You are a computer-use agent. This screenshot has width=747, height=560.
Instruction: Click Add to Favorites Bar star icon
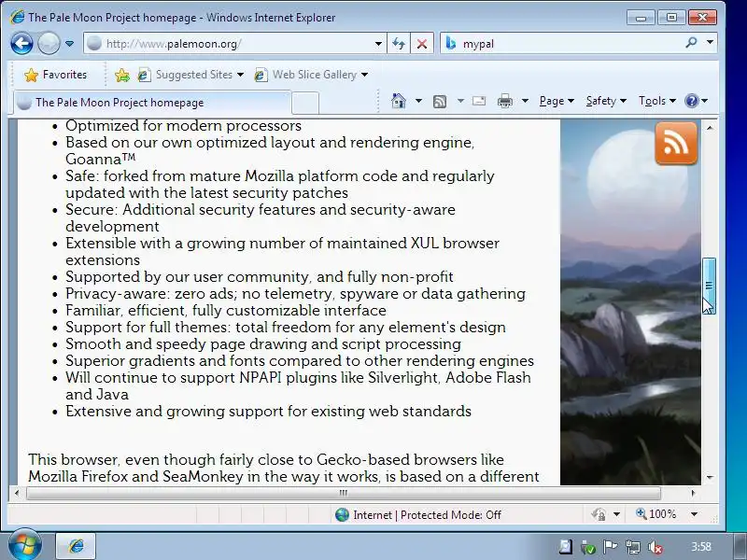coord(122,75)
